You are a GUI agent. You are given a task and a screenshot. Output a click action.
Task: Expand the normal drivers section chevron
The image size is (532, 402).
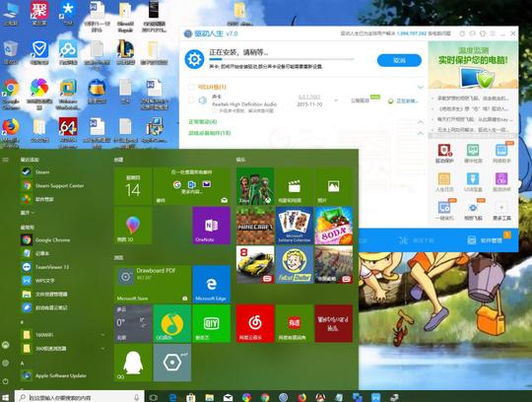pyautogui.click(x=421, y=122)
